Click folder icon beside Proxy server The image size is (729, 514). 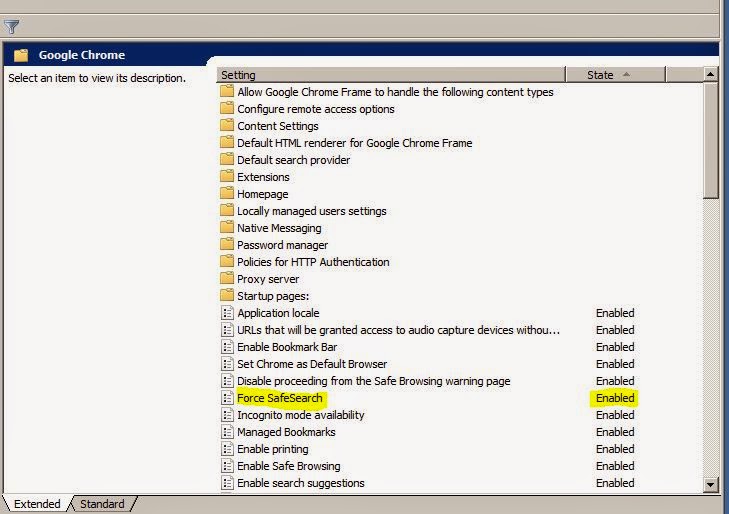tap(227, 278)
